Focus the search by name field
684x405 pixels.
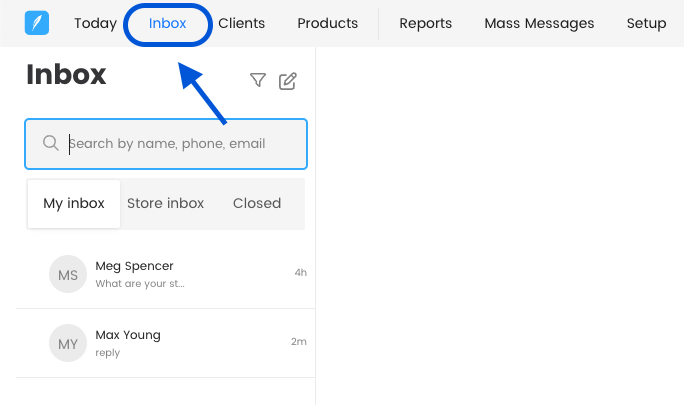[x=180, y=144]
